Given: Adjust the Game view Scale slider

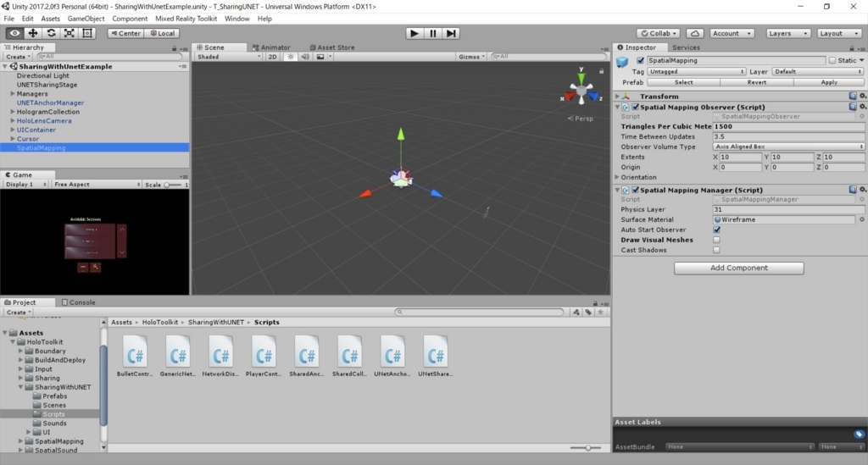Looking at the screenshot, I should tap(173, 185).
